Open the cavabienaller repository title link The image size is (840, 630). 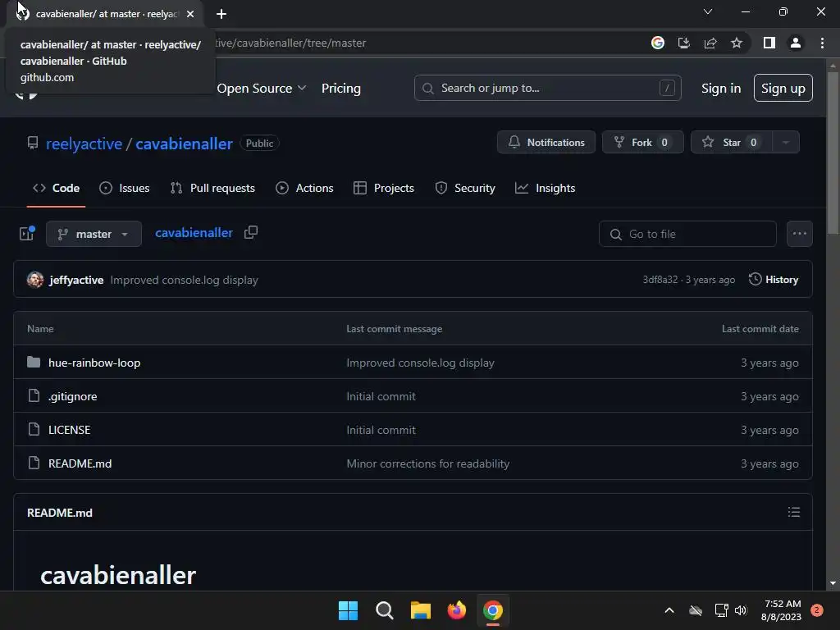[184, 144]
